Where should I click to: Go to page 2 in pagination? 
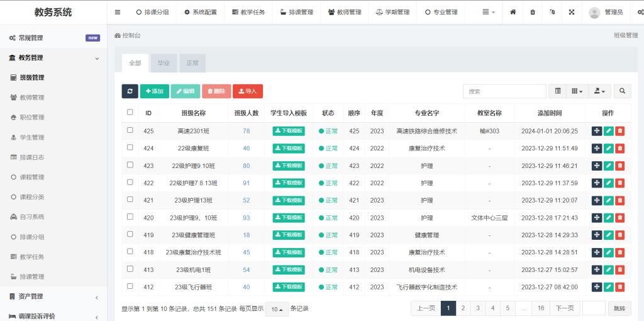(x=463, y=308)
